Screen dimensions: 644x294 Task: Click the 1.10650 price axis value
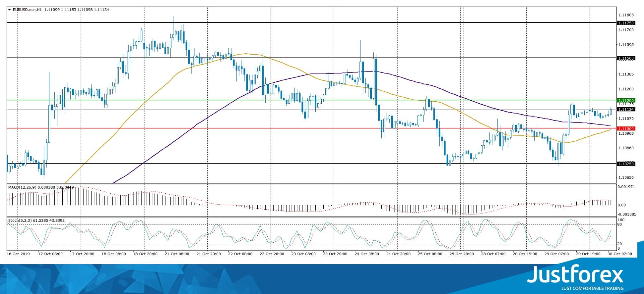coord(626,177)
